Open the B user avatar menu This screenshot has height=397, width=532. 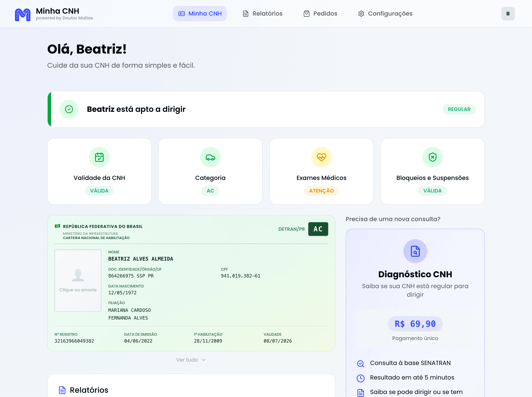pos(508,14)
